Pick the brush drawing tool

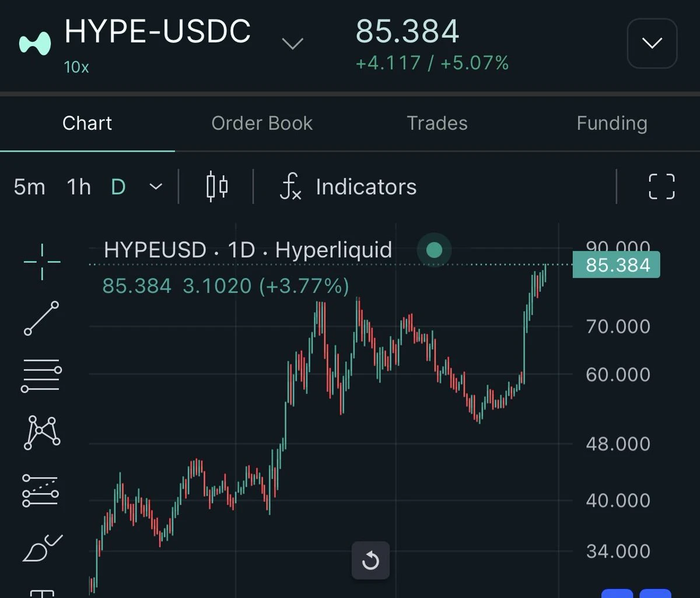tap(42, 547)
